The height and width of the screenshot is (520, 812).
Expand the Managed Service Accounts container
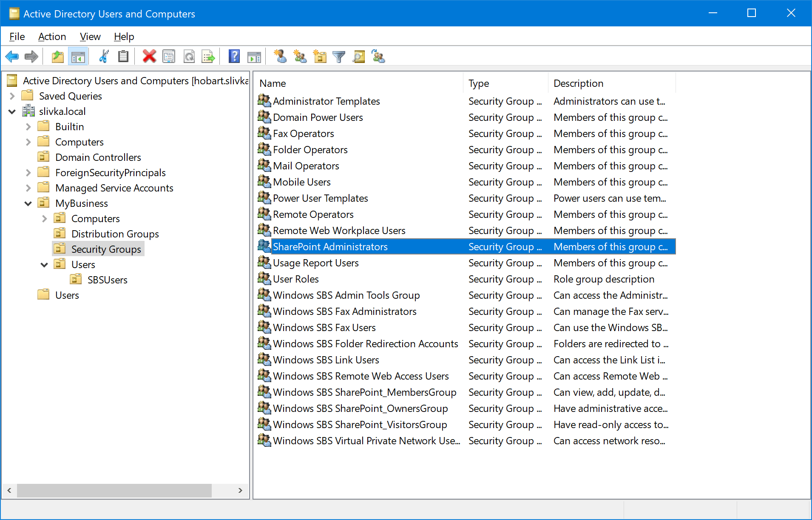28,188
